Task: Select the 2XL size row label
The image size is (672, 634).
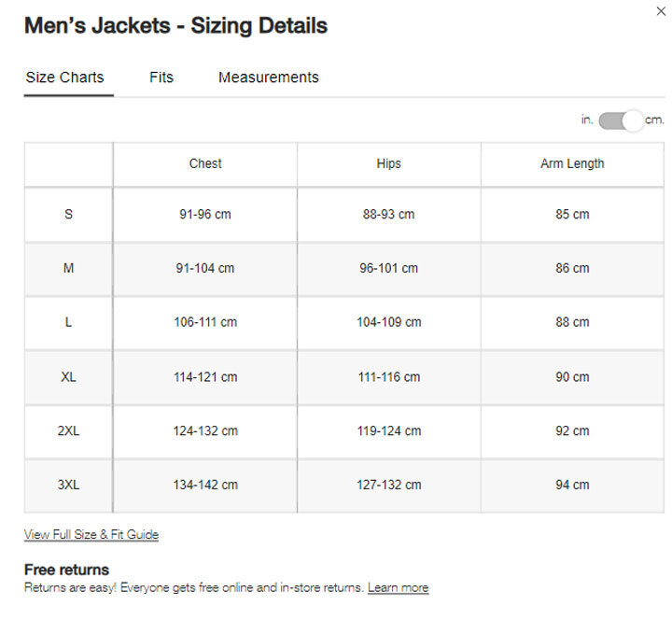Action: (68, 431)
